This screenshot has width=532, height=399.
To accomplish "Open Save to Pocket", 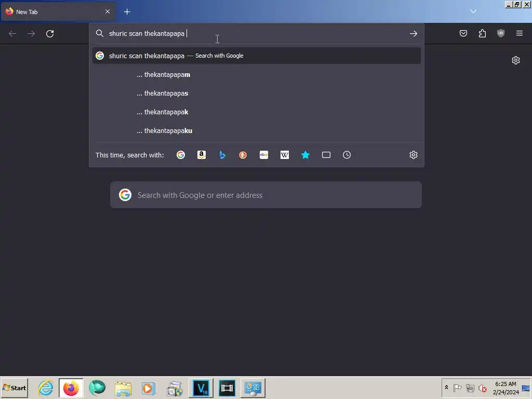I will point(463,33).
